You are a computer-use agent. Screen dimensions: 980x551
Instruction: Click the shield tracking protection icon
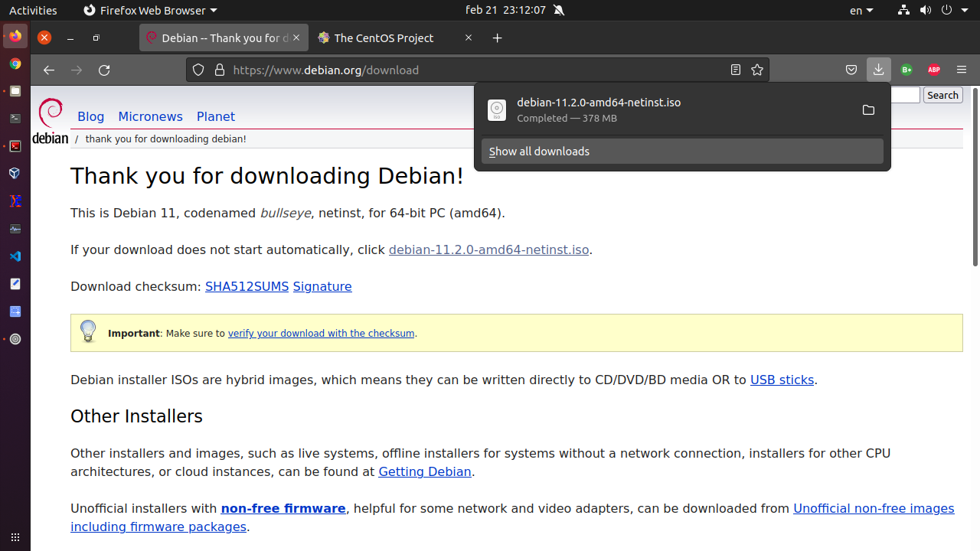pos(198,70)
